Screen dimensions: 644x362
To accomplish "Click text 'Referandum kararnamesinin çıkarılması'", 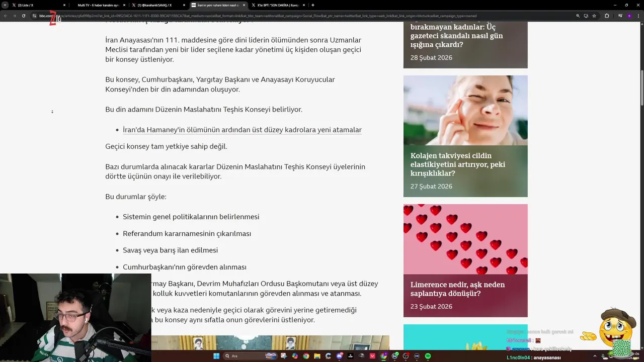I will tap(187, 233).
